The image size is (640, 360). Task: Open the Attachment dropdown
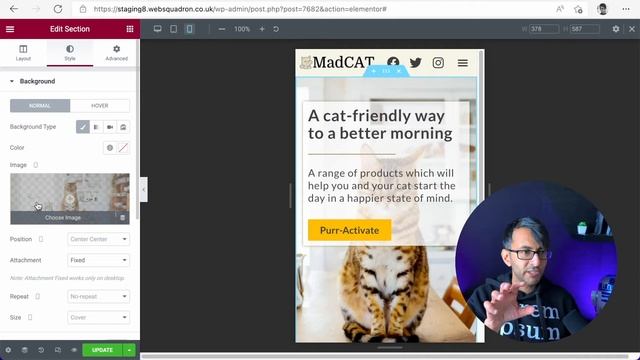click(98, 260)
